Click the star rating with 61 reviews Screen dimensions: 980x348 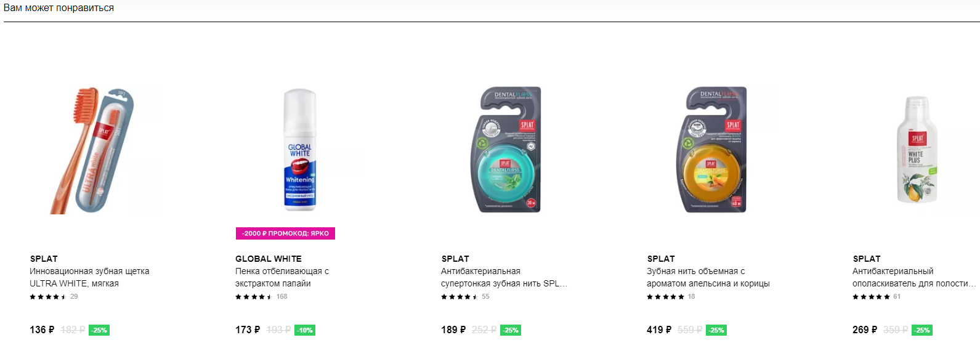871,297
